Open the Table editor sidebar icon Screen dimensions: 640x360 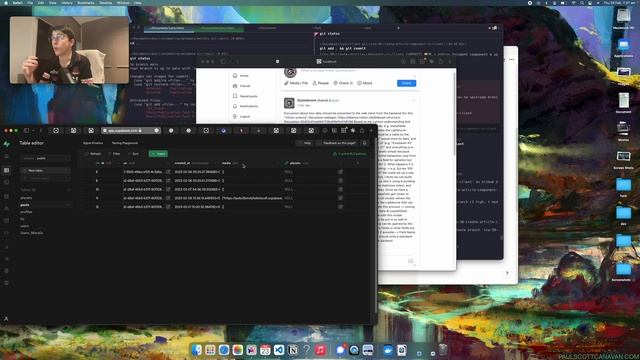[7, 170]
